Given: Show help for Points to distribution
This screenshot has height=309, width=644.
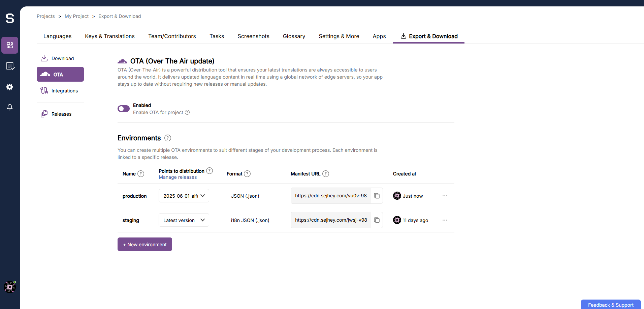Looking at the screenshot, I should click(210, 171).
